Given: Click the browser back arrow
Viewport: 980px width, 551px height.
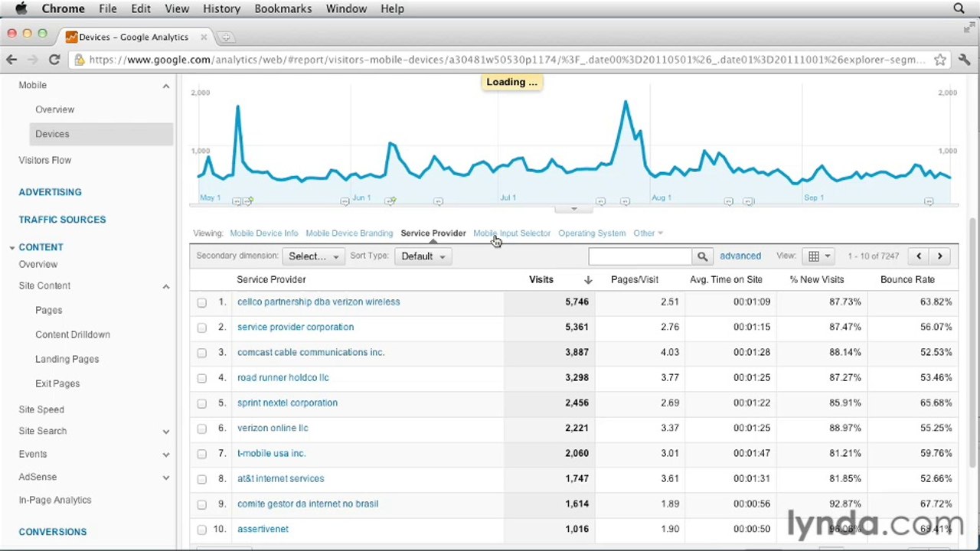Looking at the screenshot, I should click(11, 60).
